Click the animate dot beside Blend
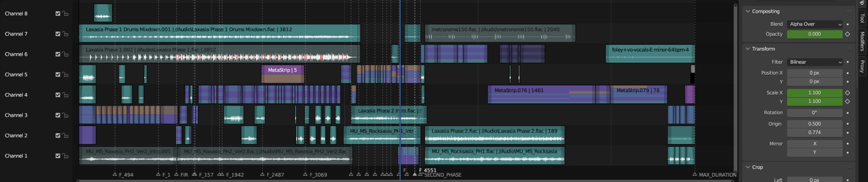This screenshot has width=868, height=182. (847, 24)
